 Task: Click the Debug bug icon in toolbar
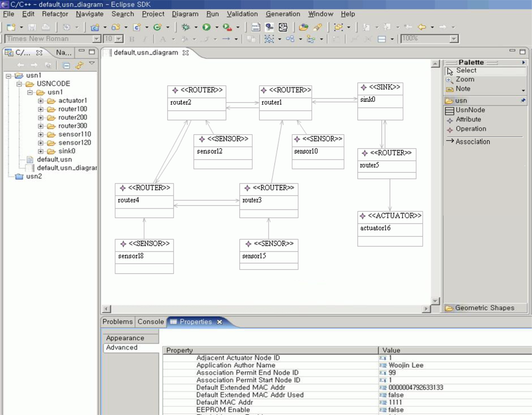(x=185, y=27)
